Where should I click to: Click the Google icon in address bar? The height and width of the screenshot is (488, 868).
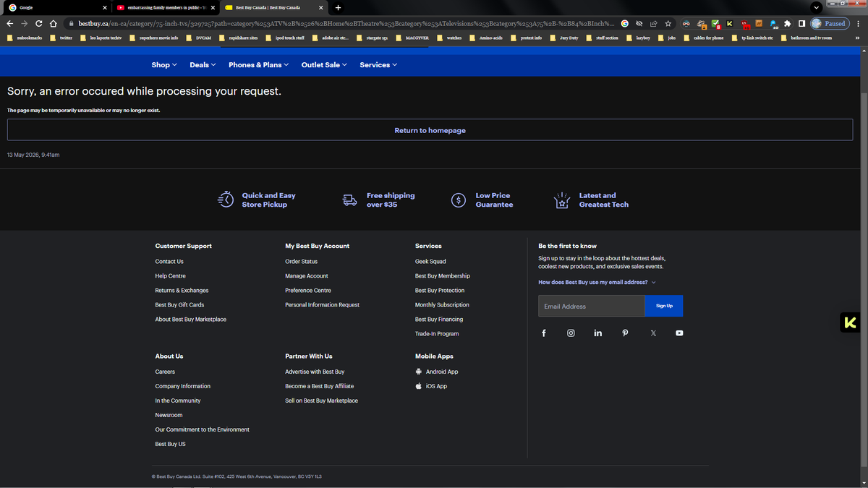[625, 23]
